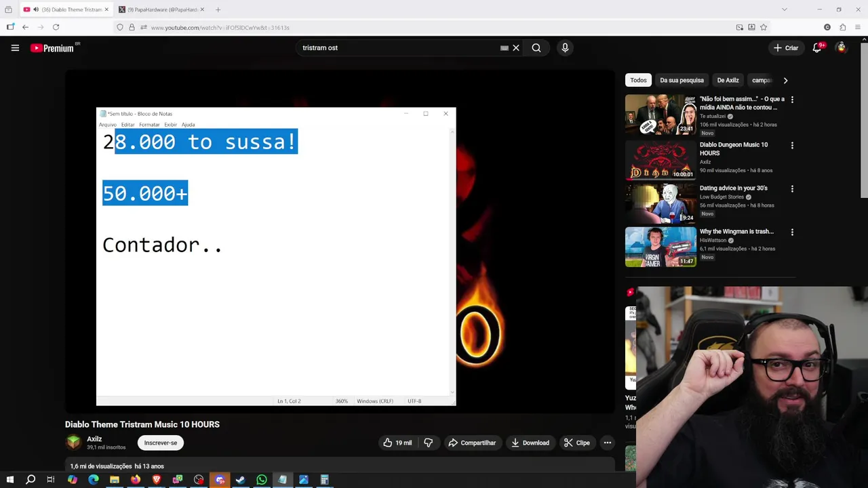The width and height of the screenshot is (868, 488).
Task: Open the browser application menu
Action: (858, 27)
